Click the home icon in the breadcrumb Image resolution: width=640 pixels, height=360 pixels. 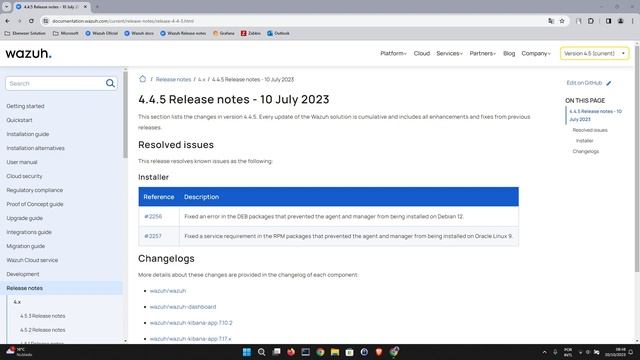point(142,79)
